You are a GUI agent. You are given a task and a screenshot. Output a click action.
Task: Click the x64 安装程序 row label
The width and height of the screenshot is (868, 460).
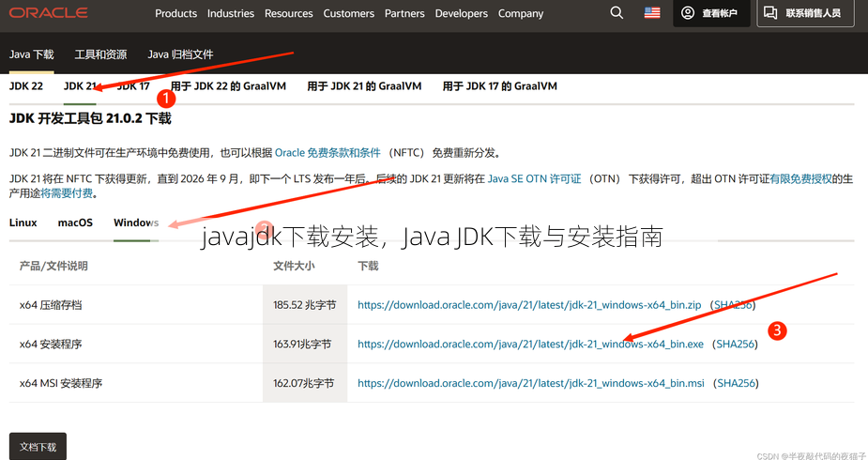pyautogui.click(x=51, y=345)
